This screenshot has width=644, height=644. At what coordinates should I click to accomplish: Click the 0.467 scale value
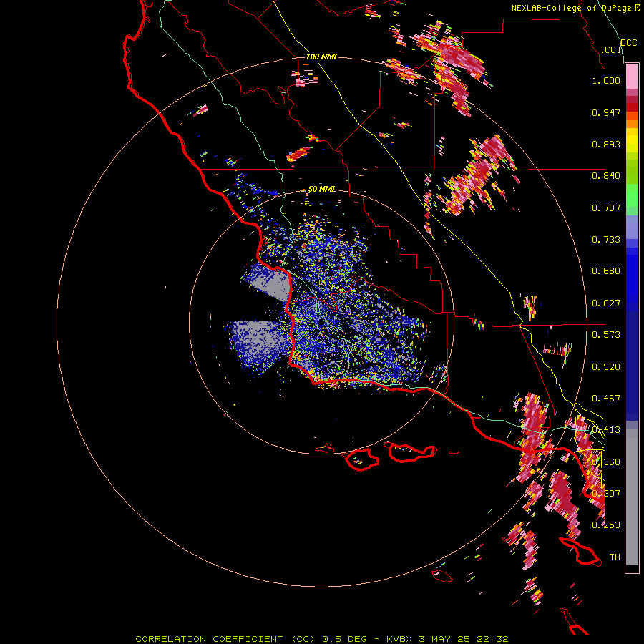[x=606, y=399]
